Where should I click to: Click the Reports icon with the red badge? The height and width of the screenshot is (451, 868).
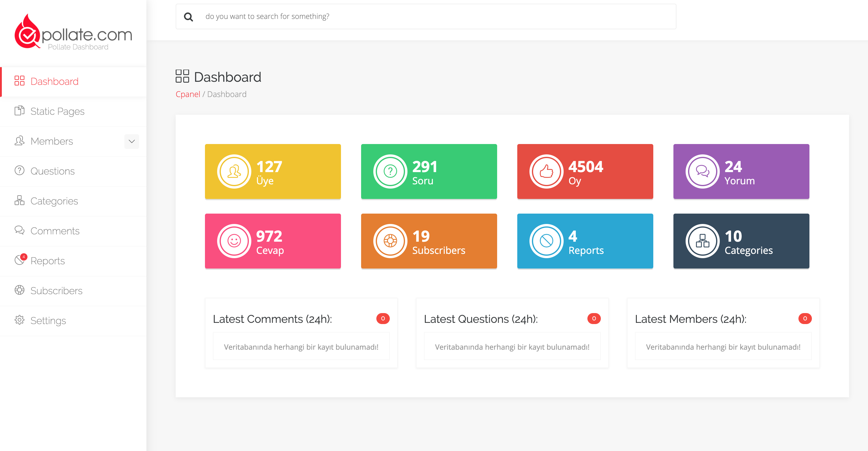coord(20,261)
